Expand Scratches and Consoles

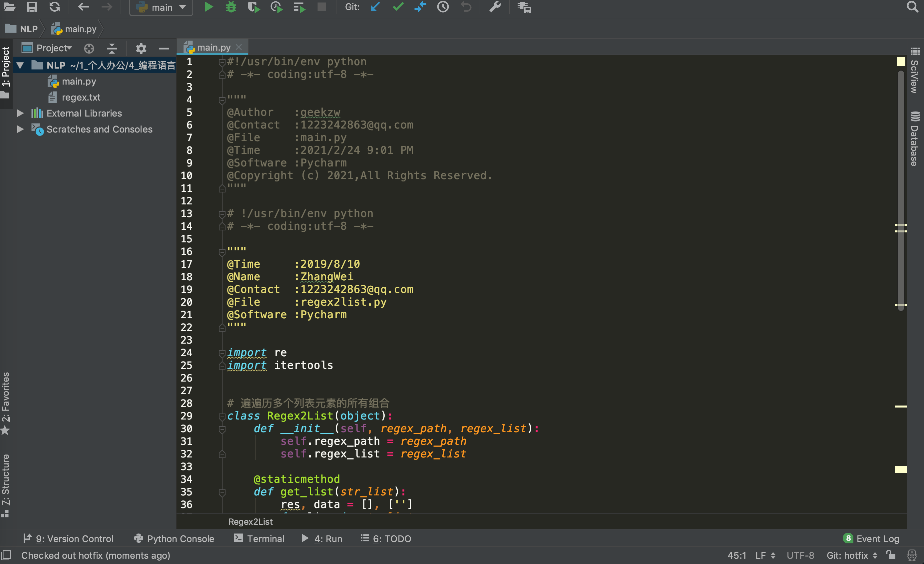(20, 129)
